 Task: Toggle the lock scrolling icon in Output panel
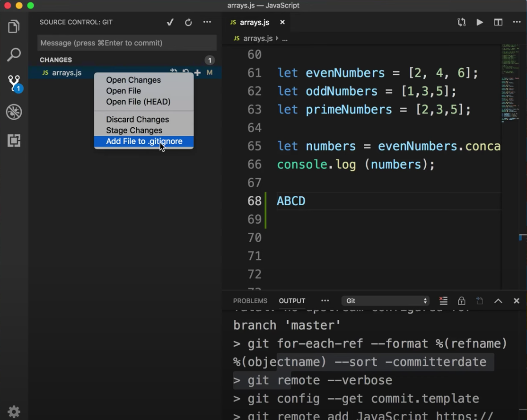pyautogui.click(x=461, y=301)
